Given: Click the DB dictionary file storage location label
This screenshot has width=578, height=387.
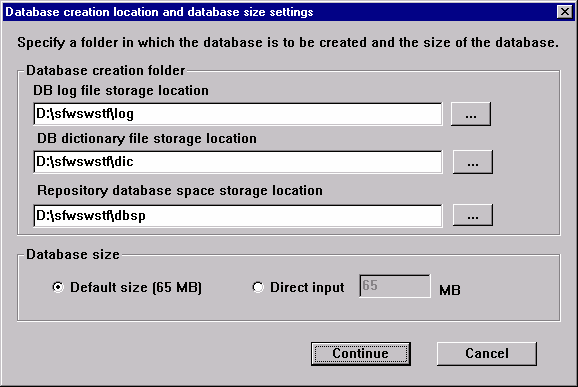Looking at the screenshot, I should pos(147,139).
